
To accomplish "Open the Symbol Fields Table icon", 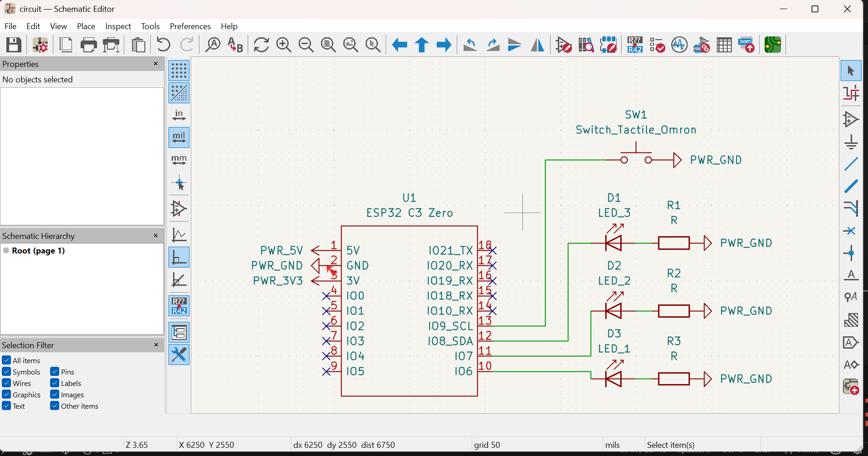I will click(x=724, y=45).
